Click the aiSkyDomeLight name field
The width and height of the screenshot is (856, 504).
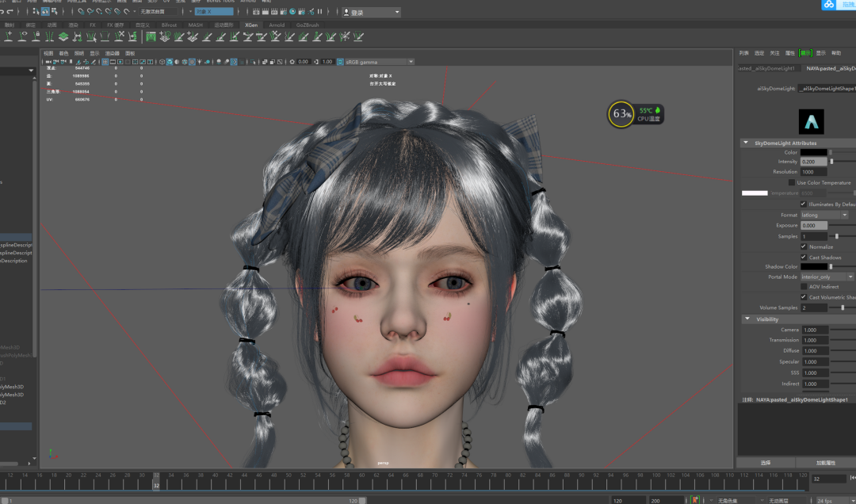[x=827, y=88]
